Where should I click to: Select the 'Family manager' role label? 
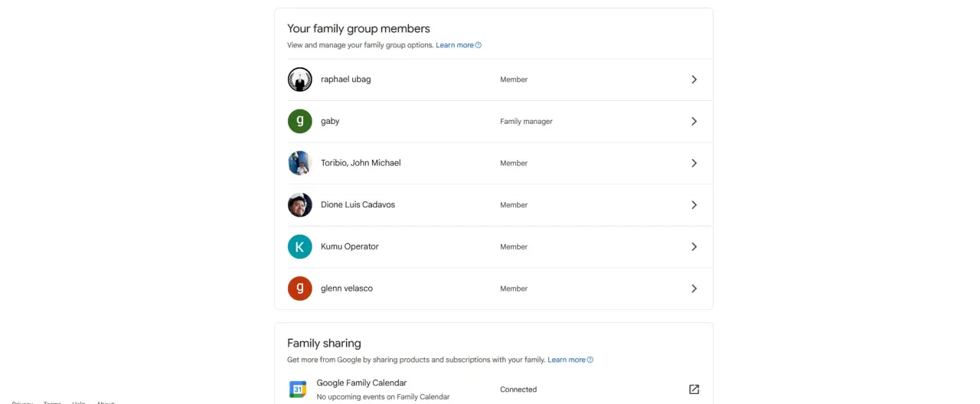click(x=526, y=122)
